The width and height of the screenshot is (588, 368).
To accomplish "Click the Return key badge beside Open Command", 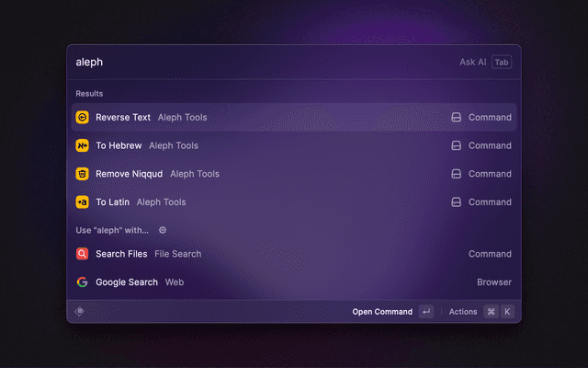I will point(425,312).
